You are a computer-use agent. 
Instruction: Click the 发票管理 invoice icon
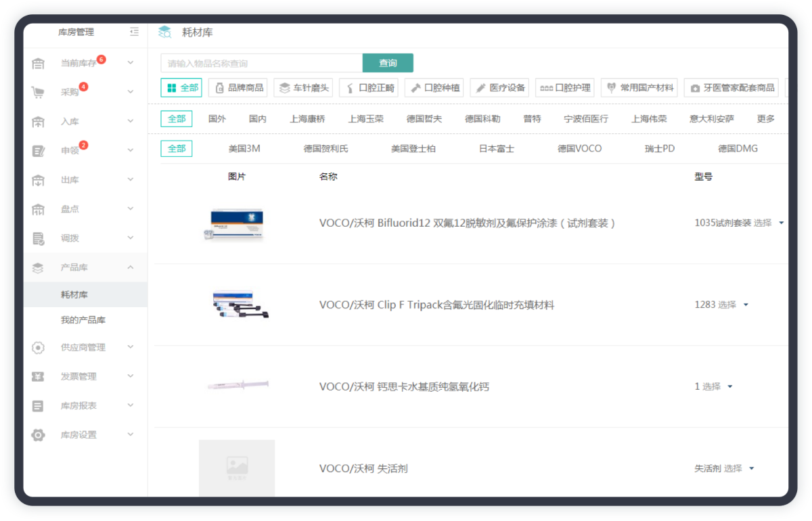tap(39, 377)
